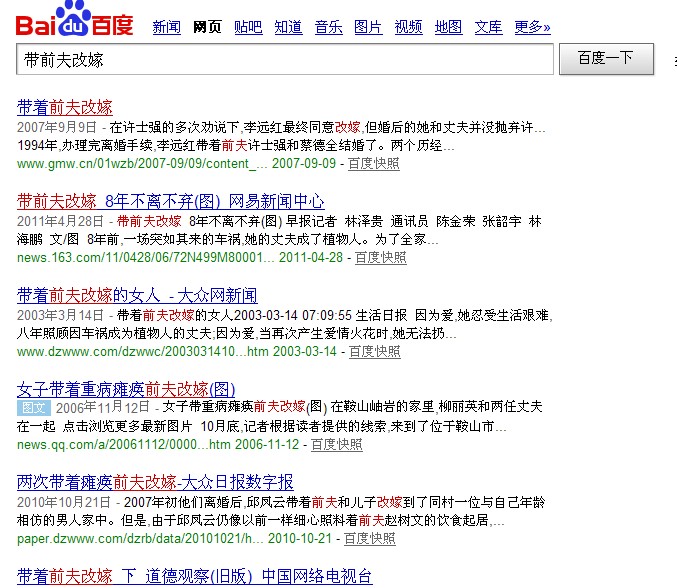Open 百度快照 for the www.dzwww.com result

(x=374, y=351)
